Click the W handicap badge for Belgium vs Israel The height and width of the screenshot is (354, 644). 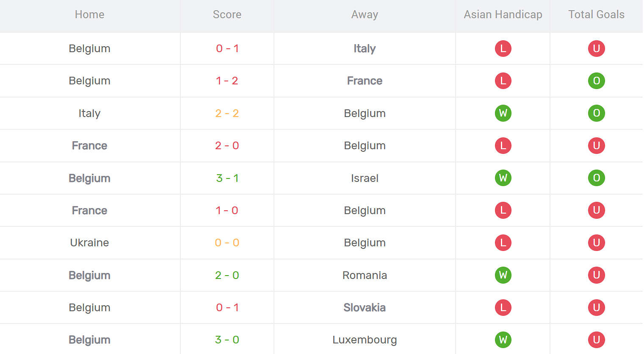click(503, 178)
